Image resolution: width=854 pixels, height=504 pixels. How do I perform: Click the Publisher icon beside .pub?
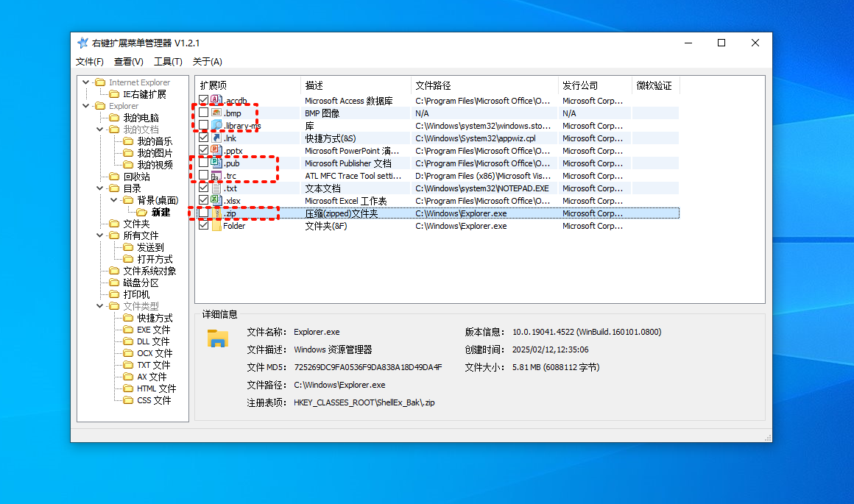tap(214, 163)
